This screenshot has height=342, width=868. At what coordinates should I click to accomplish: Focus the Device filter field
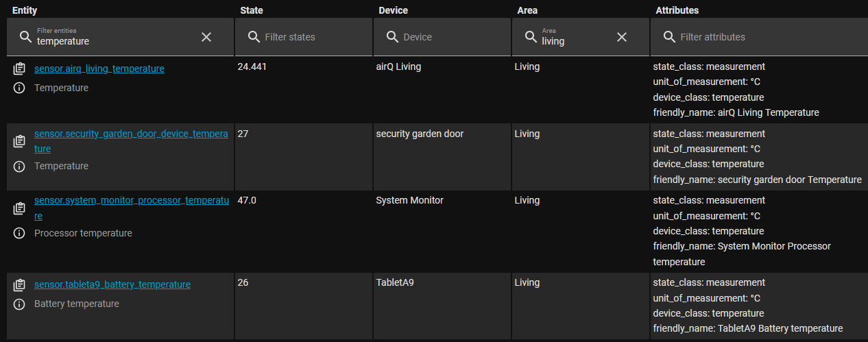(x=442, y=37)
